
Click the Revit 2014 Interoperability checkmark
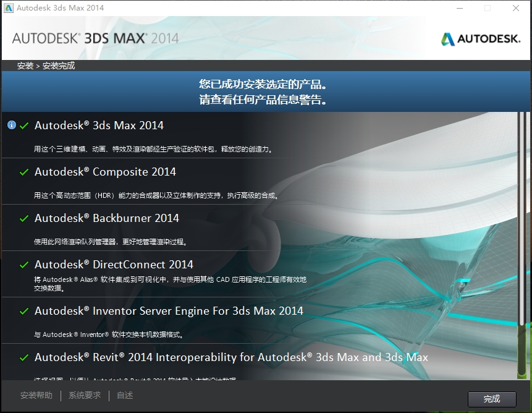click(x=24, y=357)
